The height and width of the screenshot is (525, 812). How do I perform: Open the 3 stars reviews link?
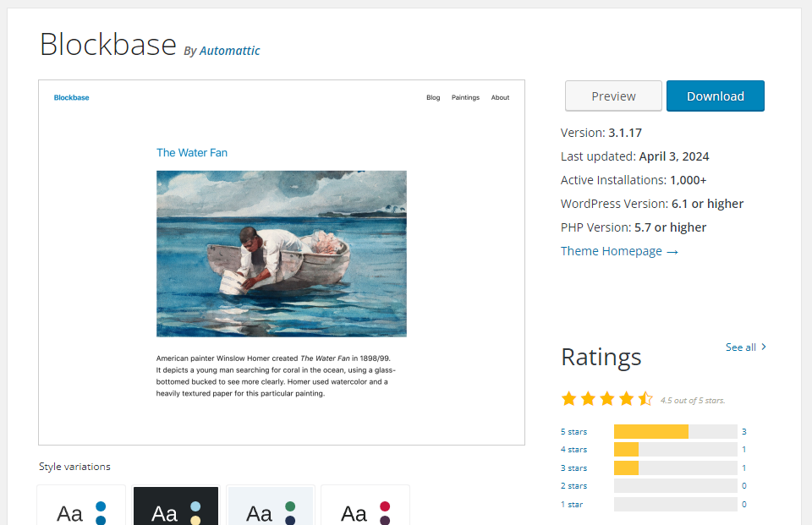573,468
